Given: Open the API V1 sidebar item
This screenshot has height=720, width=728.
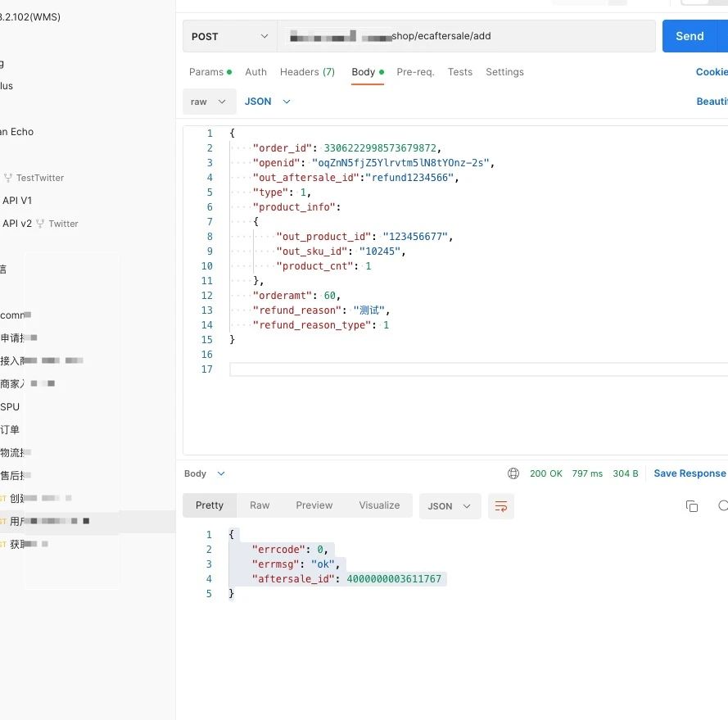Looking at the screenshot, I should pyautogui.click(x=16, y=201).
